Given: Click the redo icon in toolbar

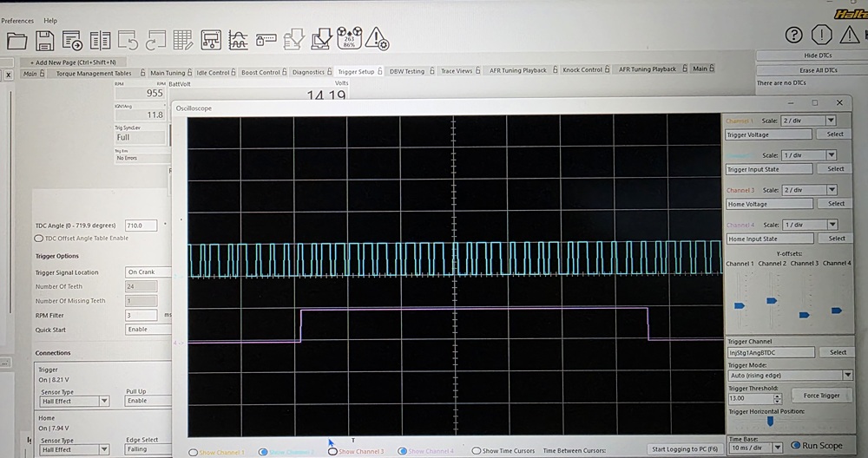Looking at the screenshot, I should pos(155,41).
